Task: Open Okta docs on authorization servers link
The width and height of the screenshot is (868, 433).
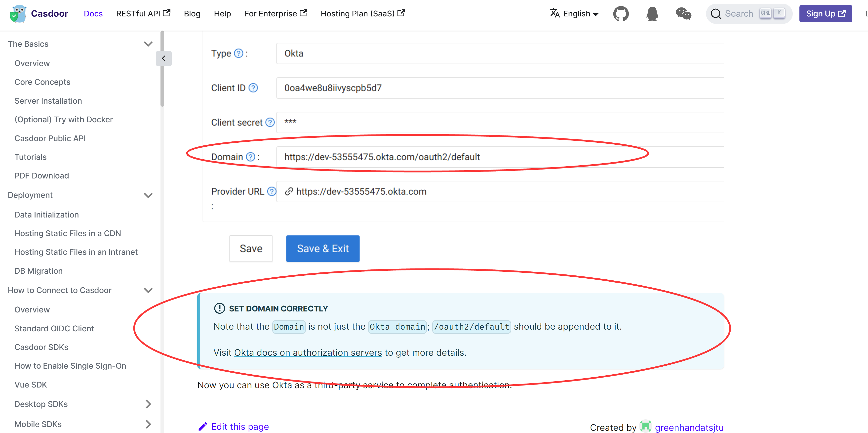Action: (x=308, y=352)
